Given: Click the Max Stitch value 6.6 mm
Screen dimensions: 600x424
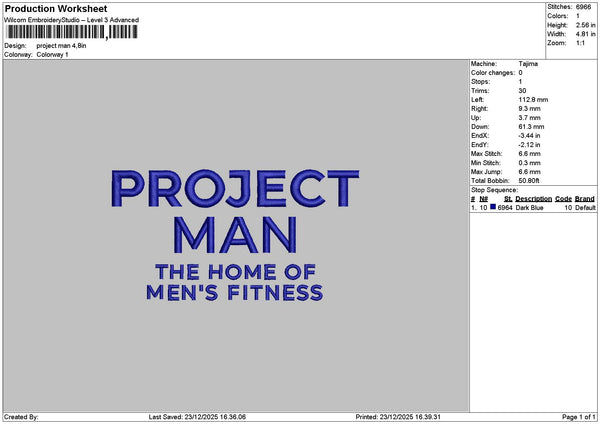Looking at the screenshot, I should (x=530, y=154).
